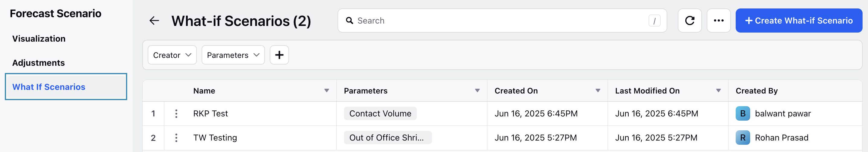Open Last Modified On column menu arrow
This screenshot has height=152, width=868.
click(x=719, y=91)
